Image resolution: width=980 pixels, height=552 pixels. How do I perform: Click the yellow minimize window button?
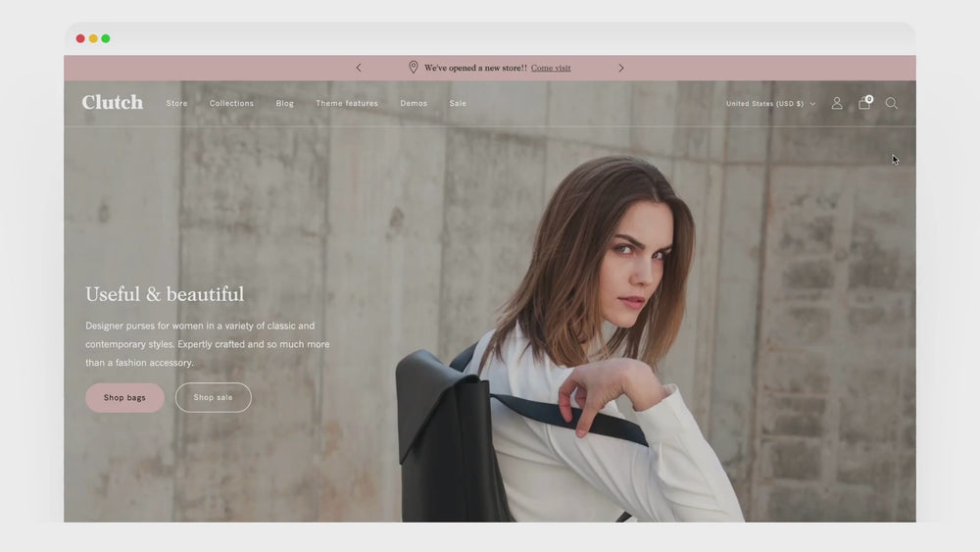pyautogui.click(x=93, y=38)
